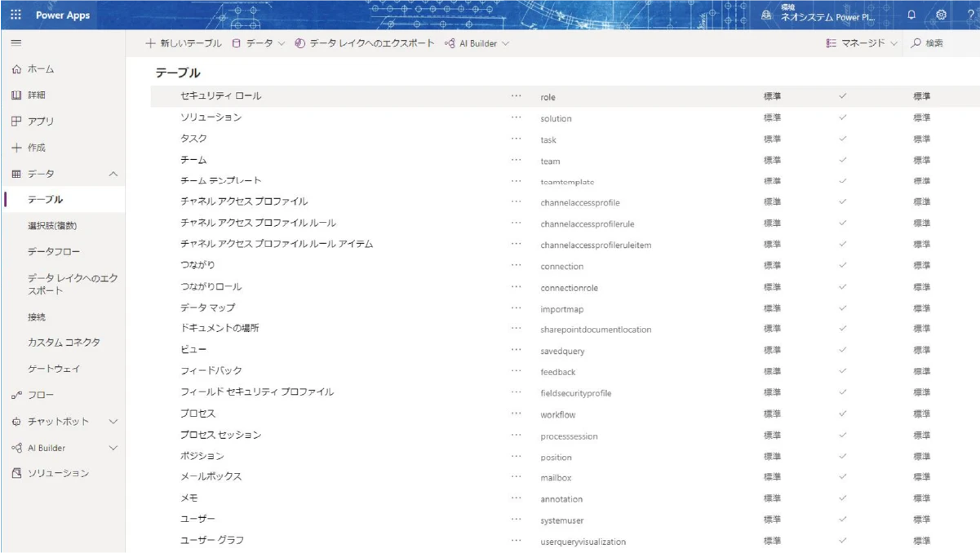This screenshot has height=553, width=980.
Task: Click the help question mark icon
Action: point(970,15)
